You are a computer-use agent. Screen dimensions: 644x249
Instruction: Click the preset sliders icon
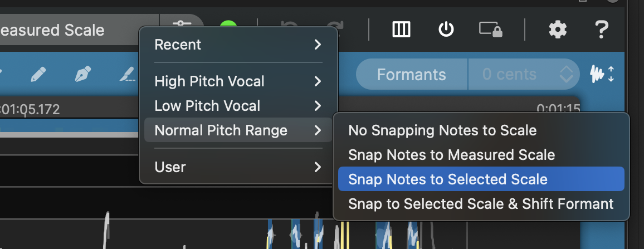click(182, 25)
